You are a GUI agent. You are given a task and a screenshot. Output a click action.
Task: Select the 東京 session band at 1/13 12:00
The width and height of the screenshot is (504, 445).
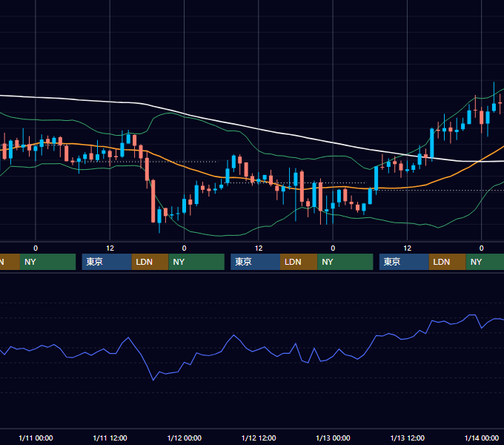pos(404,262)
